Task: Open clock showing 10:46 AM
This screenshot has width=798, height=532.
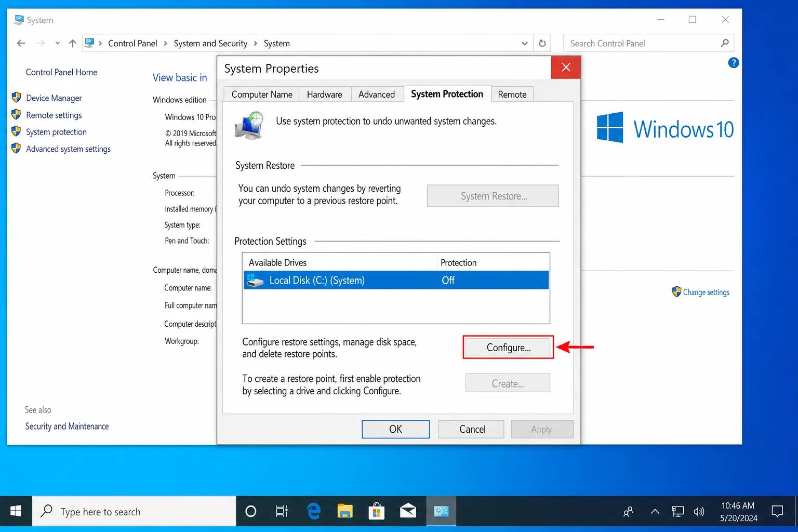Action: click(738, 512)
